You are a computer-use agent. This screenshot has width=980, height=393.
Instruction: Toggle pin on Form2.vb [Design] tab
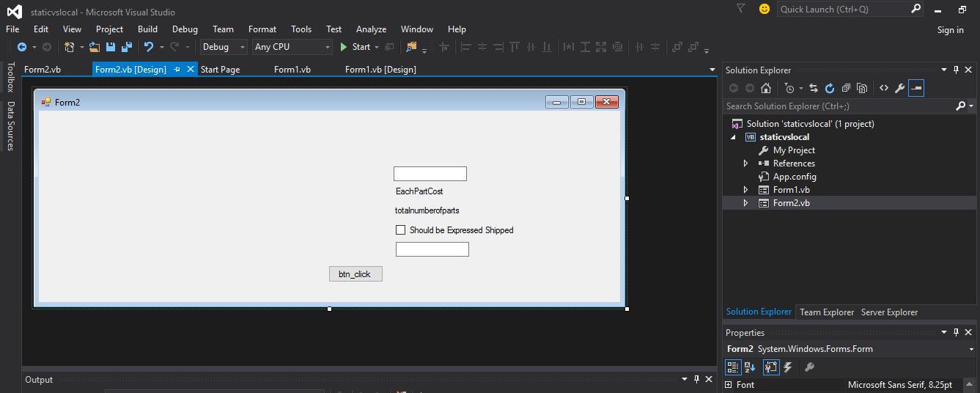177,70
